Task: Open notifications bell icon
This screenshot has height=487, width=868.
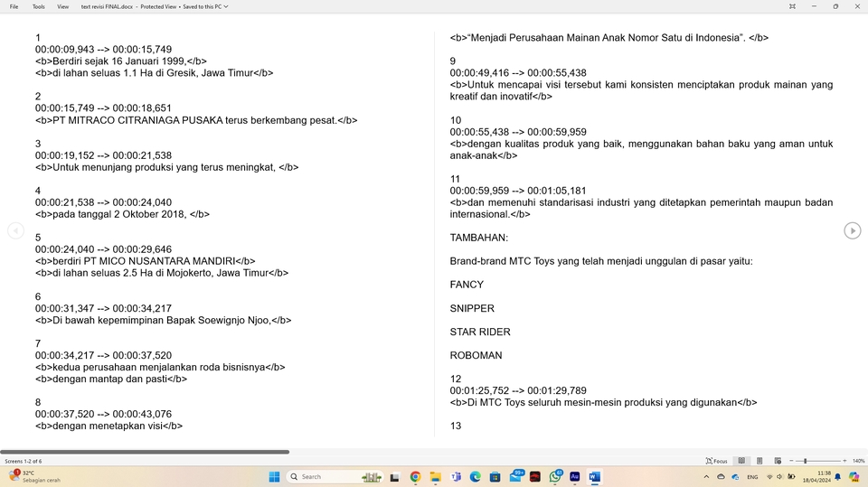Action: pos(838,476)
